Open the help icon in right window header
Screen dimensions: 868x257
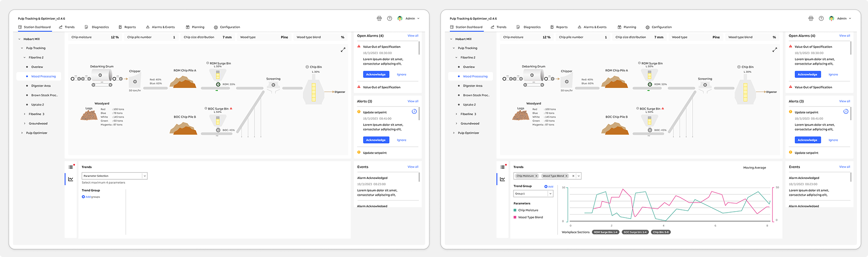(821, 18)
